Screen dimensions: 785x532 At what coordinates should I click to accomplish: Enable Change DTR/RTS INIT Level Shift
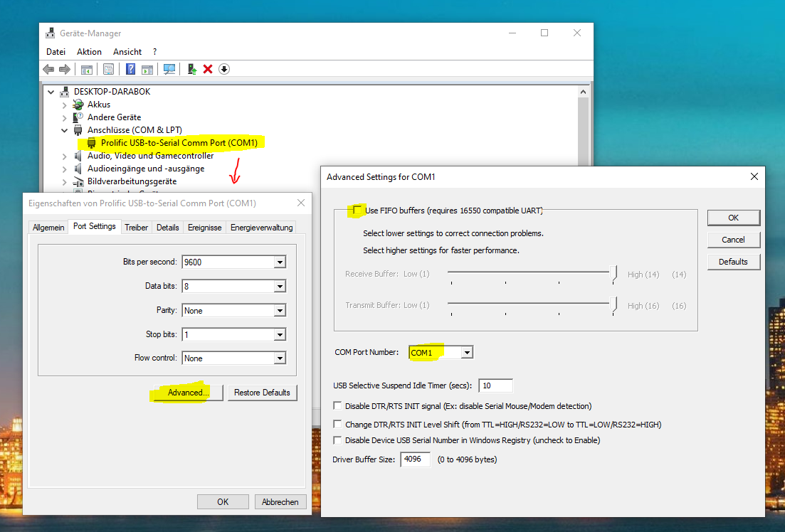point(338,423)
